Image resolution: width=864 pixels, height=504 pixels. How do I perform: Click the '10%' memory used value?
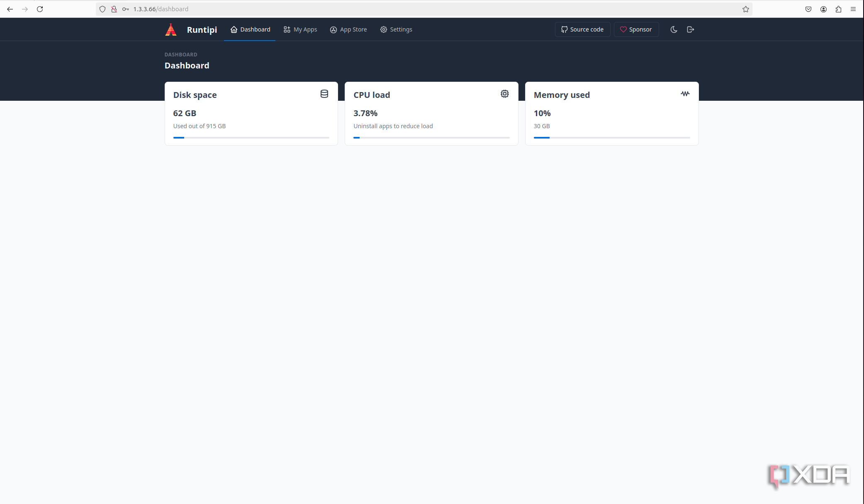542,113
